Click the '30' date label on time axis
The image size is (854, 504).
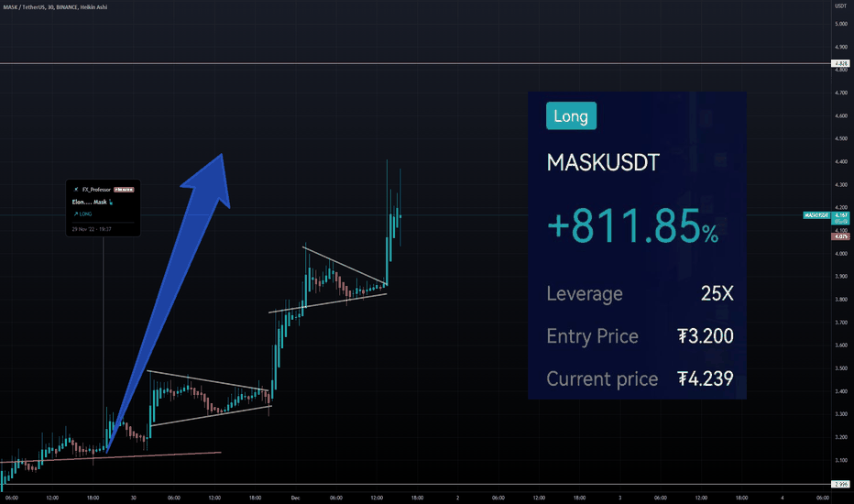pyautogui.click(x=134, y=498)
